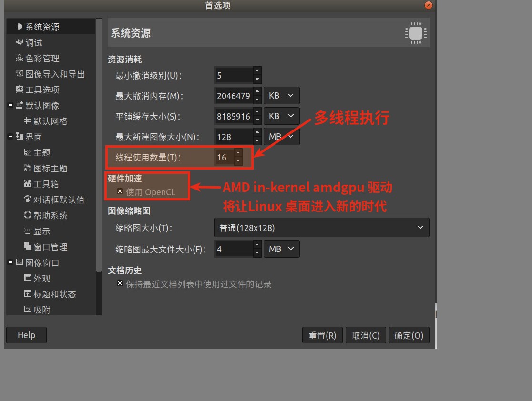
Task: Click the 系统资源 chip icon in sidebar
Action: 20,27
